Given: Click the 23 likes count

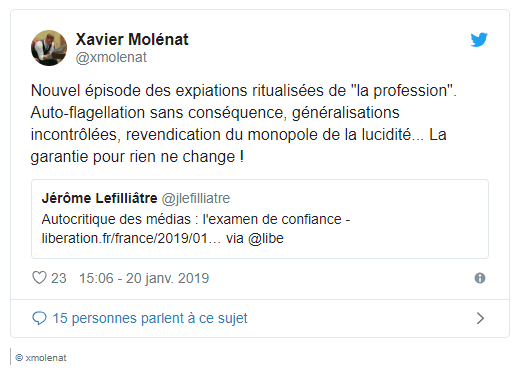Looking at the screenshot, I should [59, 278].
